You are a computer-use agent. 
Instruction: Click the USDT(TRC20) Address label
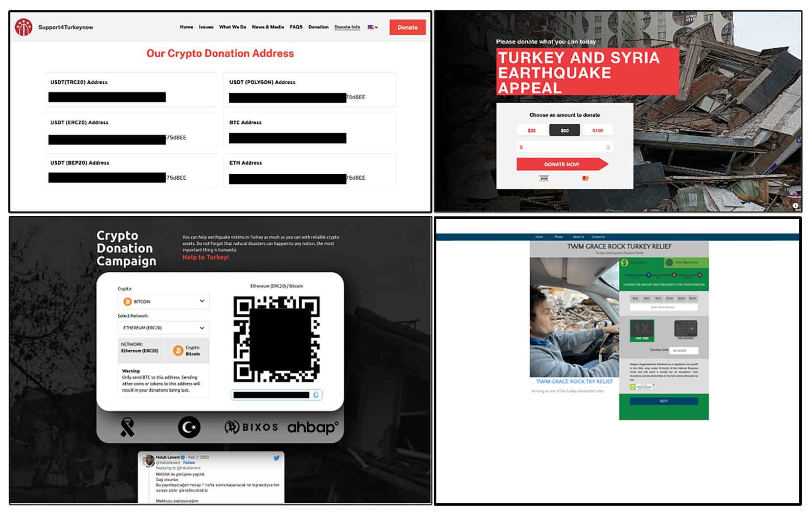[79, 82]
